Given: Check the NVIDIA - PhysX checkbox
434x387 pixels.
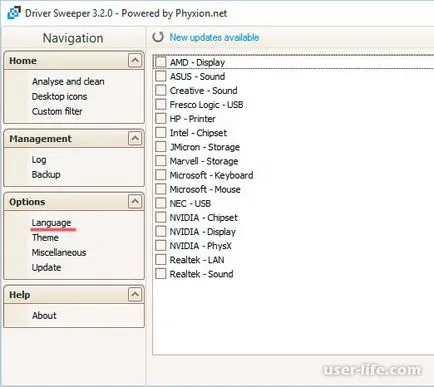Looking at the screenshot, I should (x=161, y=245).
